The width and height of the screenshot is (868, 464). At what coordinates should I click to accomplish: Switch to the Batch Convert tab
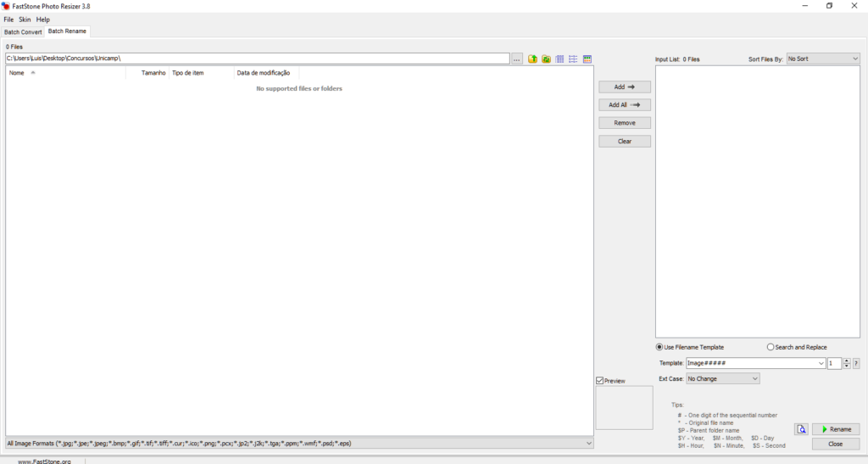tap(23, 32)
